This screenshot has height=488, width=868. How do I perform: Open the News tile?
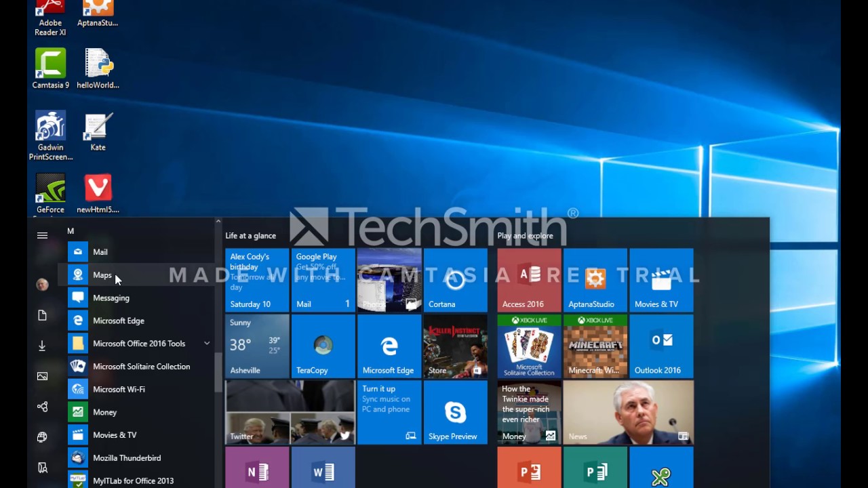click(629, 412)
